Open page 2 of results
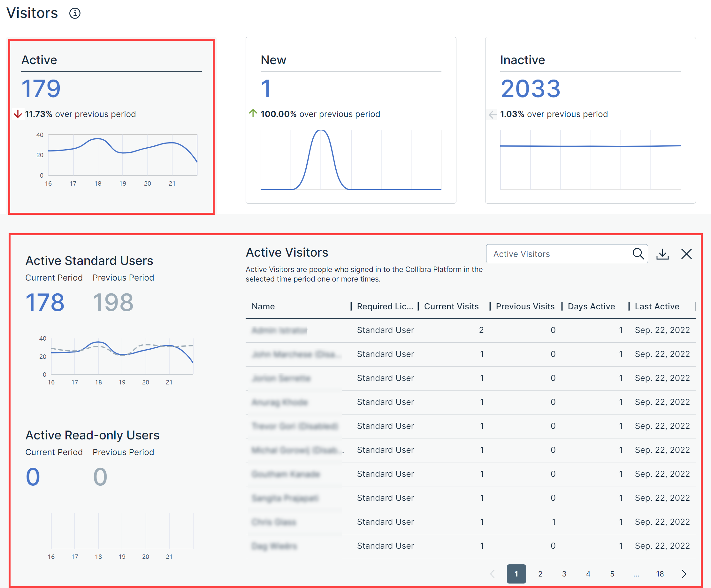711x588 pixels. pyautogui.click(x=540, y=574)
